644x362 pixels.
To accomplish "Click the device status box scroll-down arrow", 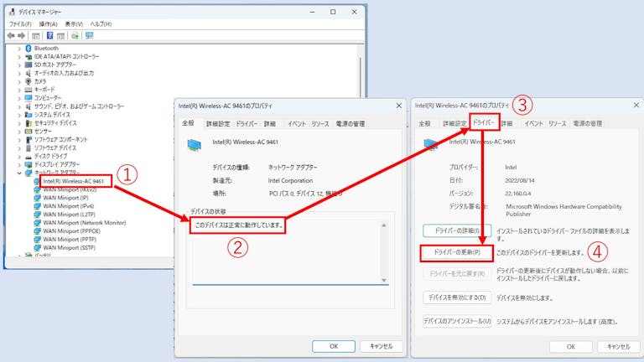I will click(384, 280).
